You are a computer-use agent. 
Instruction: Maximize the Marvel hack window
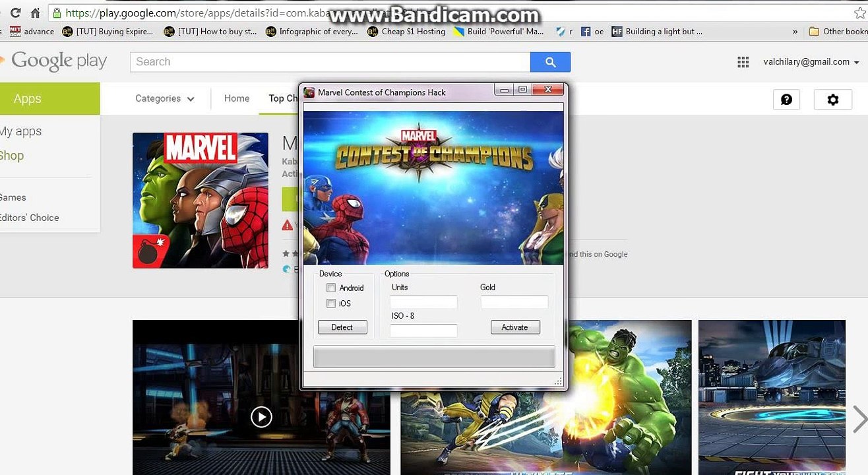click(522, 90)
